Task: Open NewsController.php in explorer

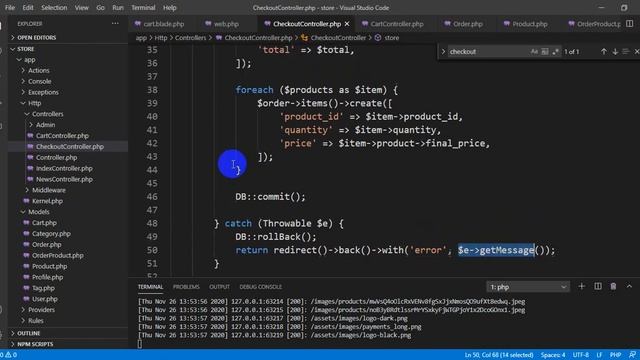Action: click(68, 179)
